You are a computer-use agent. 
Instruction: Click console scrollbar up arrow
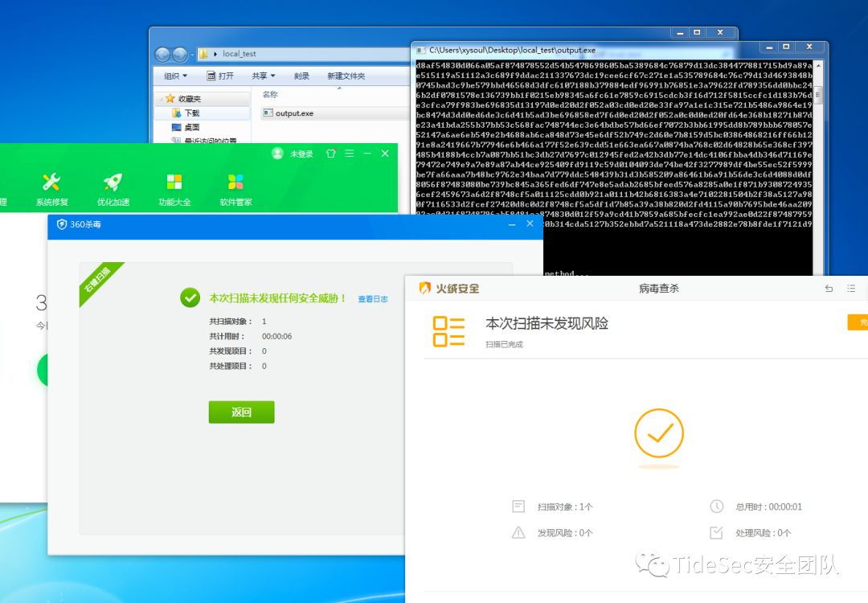(x=817, y=65)
